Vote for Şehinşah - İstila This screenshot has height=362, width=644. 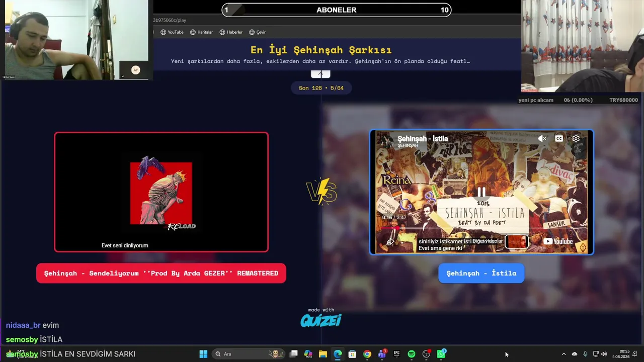481,273
